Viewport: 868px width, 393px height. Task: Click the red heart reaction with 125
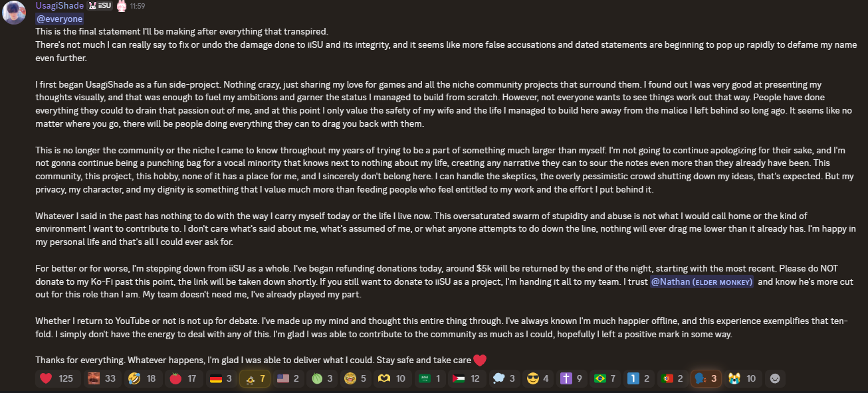pyautogui.click(x=56, y=379)
